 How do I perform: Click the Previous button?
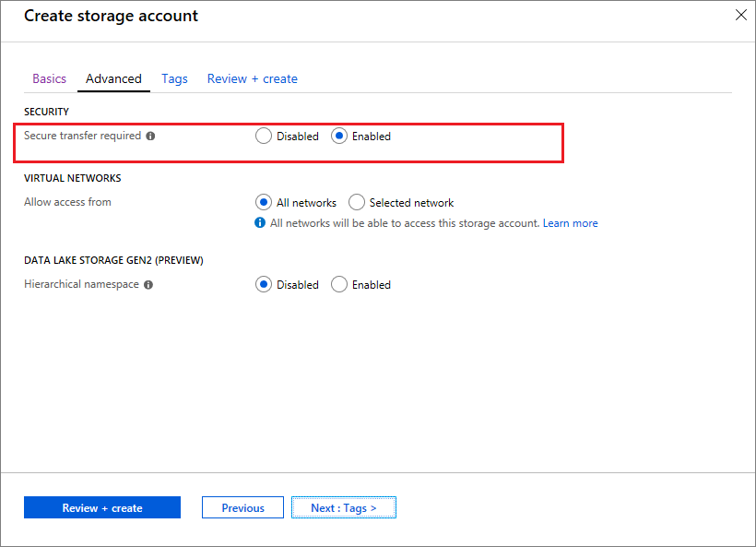coord(242,507)
